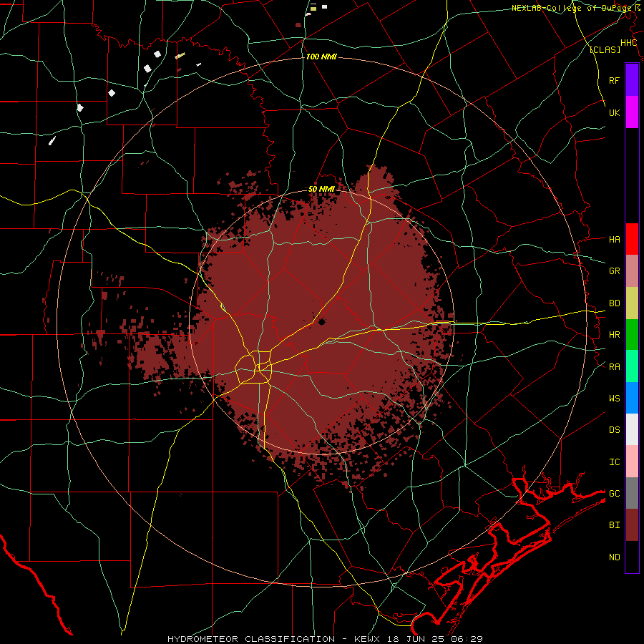Click the RF legend label

tap(615, 80)
